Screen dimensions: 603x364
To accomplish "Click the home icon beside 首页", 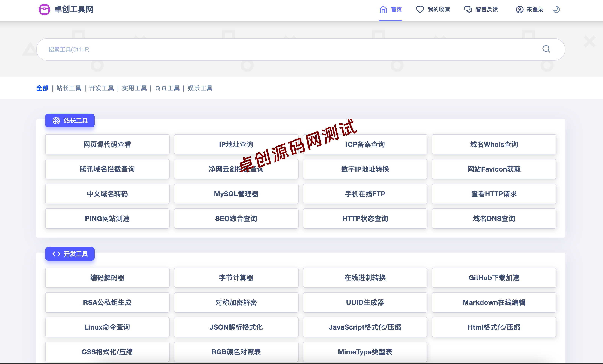I will click(383, 10).
